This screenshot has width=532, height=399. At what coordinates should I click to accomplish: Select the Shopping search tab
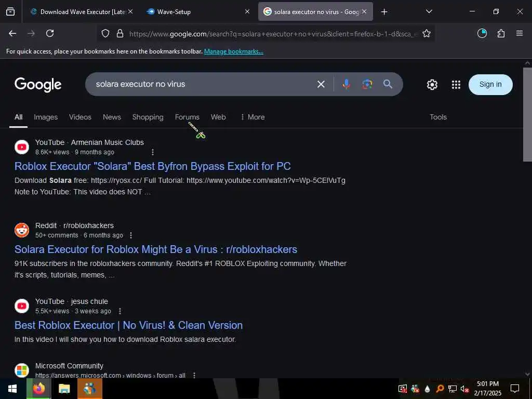click(x=148, y=117)
